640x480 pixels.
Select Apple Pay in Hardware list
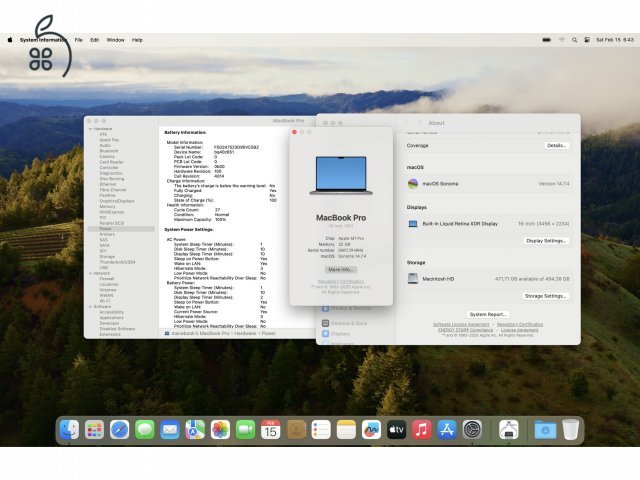point(109,140)
